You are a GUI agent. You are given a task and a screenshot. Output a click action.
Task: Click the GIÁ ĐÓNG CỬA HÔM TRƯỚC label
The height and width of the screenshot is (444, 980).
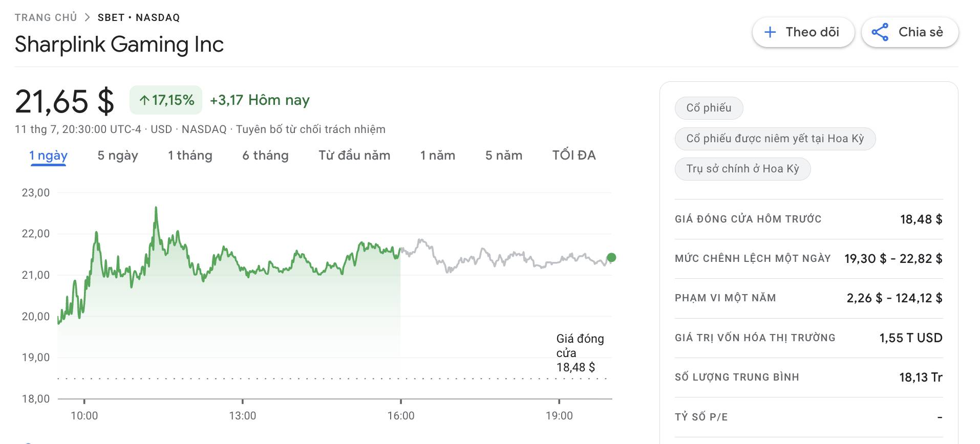point(748,219)
